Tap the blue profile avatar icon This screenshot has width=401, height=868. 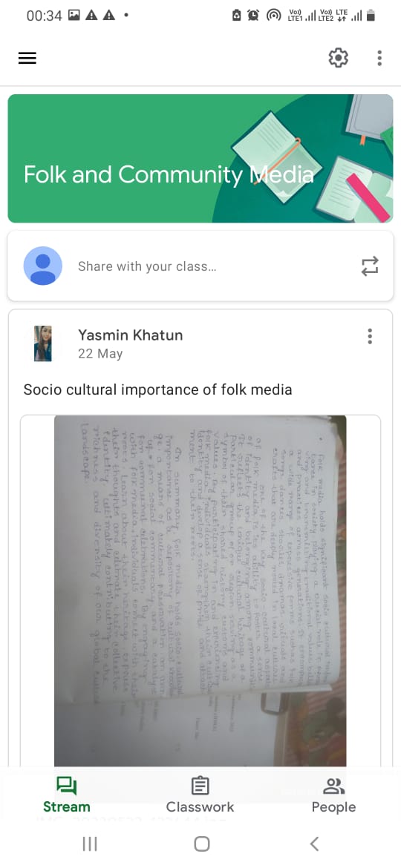tap(42, 266)
